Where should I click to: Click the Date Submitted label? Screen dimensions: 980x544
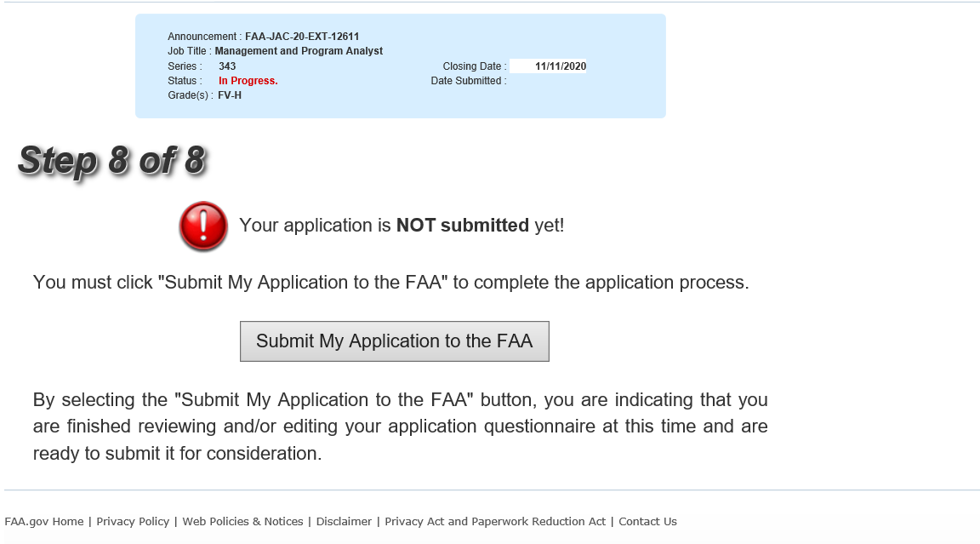[x=468, y=81]
